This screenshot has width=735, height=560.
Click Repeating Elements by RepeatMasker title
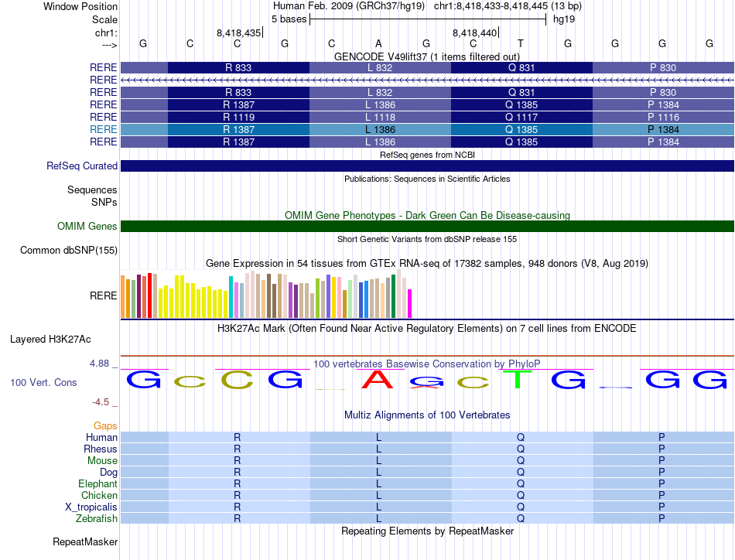point(427,531)
